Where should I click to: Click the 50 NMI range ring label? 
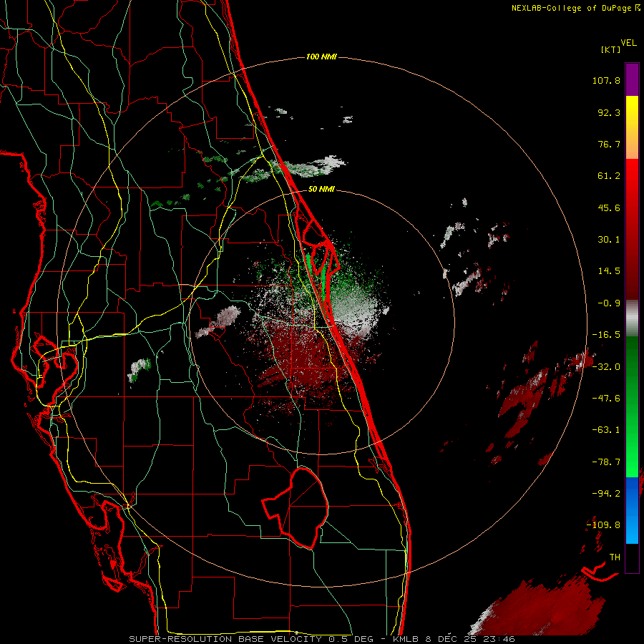[321, 190]
